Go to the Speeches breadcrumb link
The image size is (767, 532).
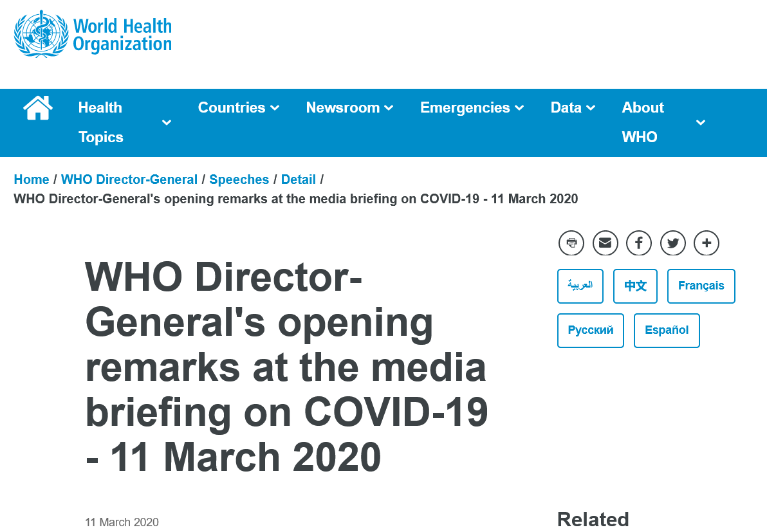click(x=239, y=179)
